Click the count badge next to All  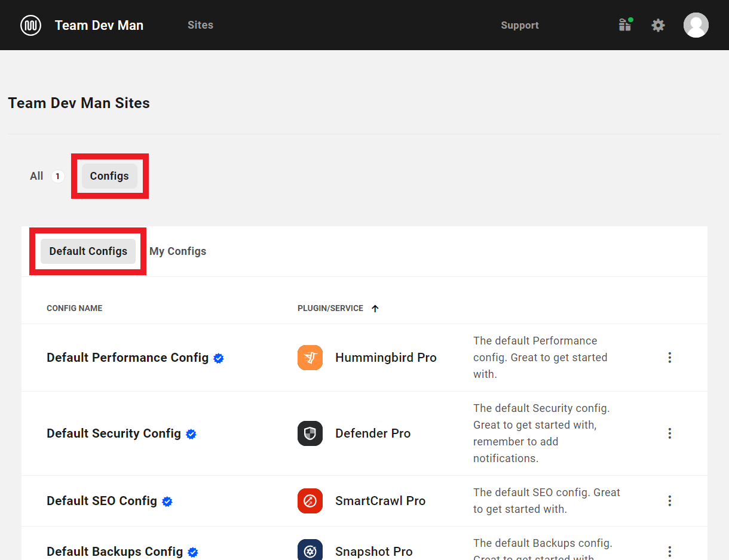pos(57,176)
